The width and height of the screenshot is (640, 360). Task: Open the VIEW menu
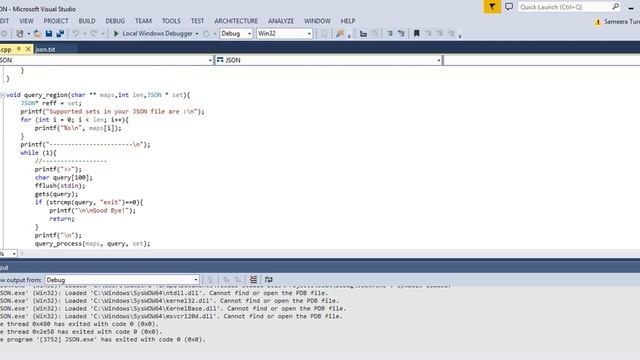[26, 21]
